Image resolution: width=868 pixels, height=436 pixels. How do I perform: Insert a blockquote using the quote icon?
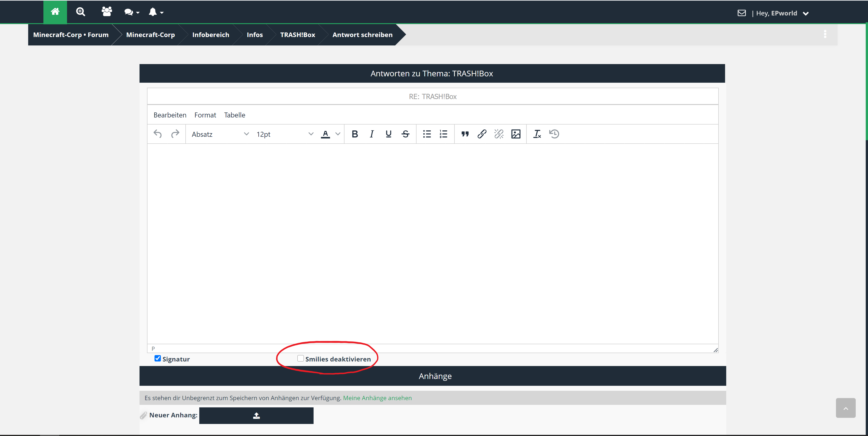click(465, 134)
